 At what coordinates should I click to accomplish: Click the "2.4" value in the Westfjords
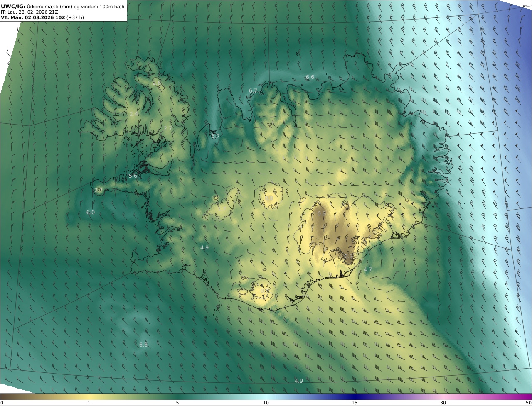(133, 114)
